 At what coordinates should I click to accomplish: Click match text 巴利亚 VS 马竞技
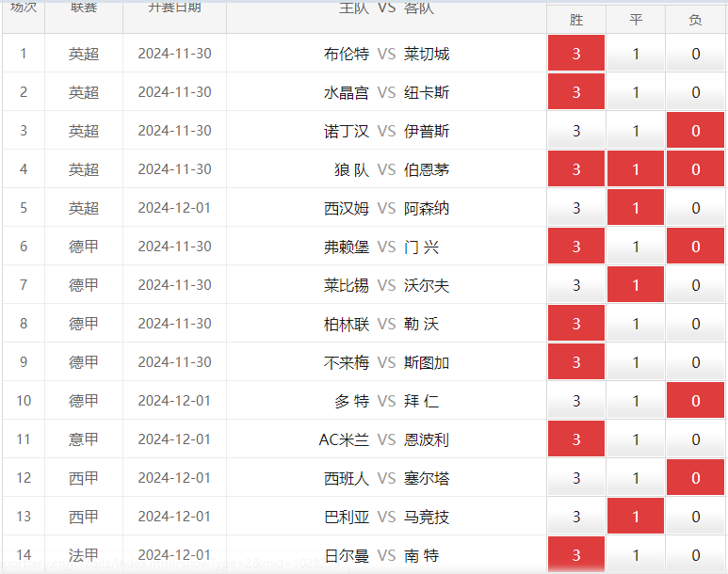pos(386,516)
